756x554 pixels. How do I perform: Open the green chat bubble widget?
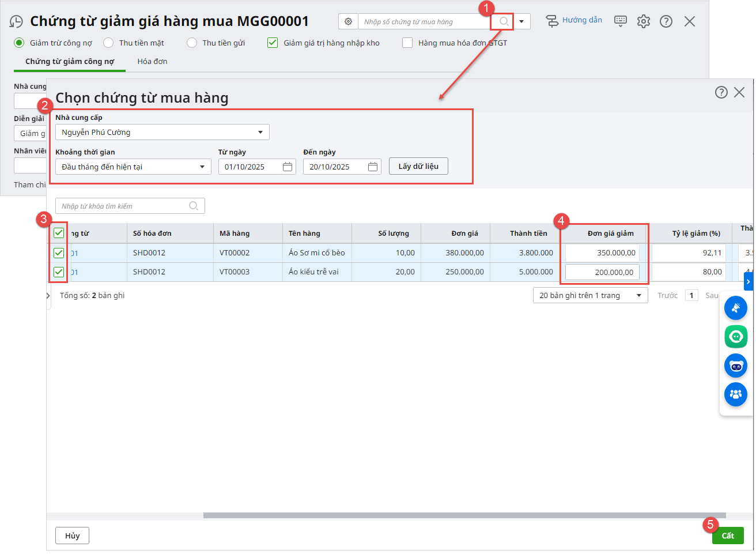click(736, 337)
